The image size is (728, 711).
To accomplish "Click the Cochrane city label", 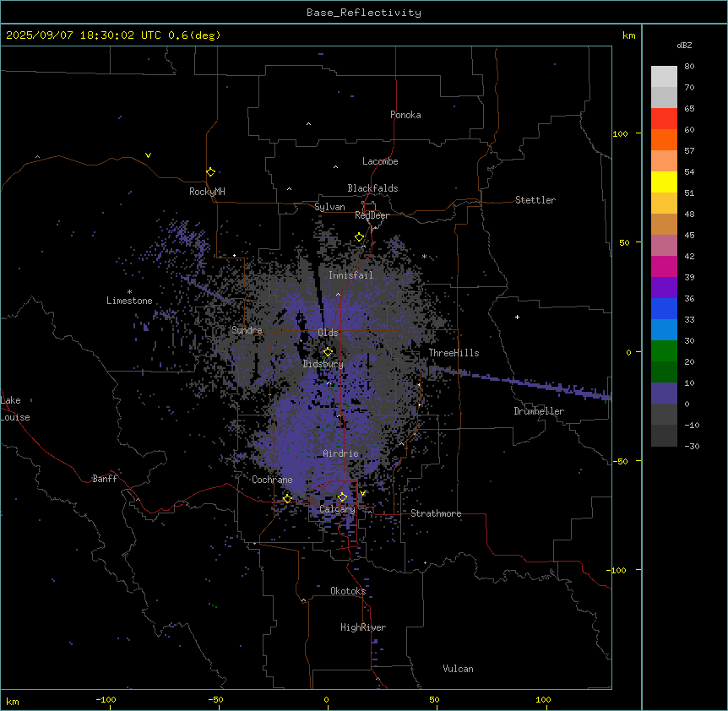I will 272,480.
